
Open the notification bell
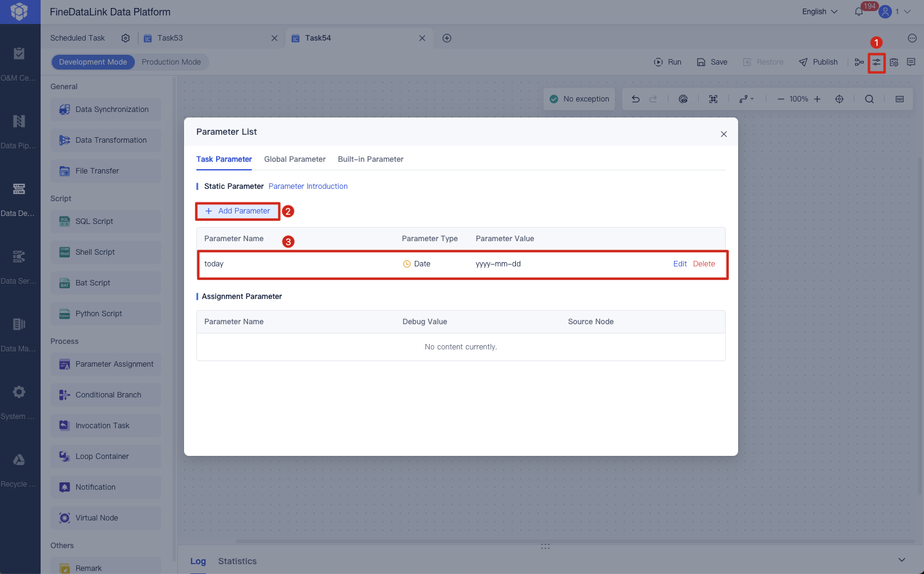[x=859, y=12]
